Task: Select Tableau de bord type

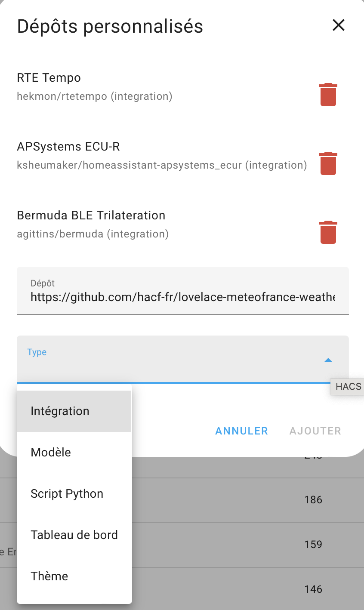Action: pos(74,535)
